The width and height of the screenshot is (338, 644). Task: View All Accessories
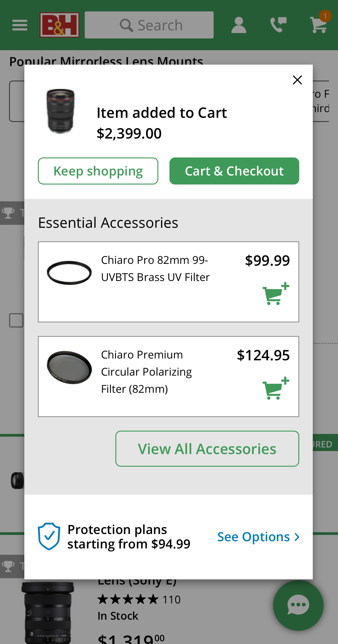(207, 448)
